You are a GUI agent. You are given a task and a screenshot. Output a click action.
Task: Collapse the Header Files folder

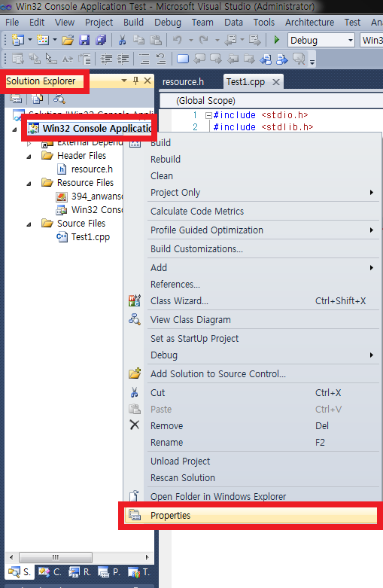click(29, 157)
